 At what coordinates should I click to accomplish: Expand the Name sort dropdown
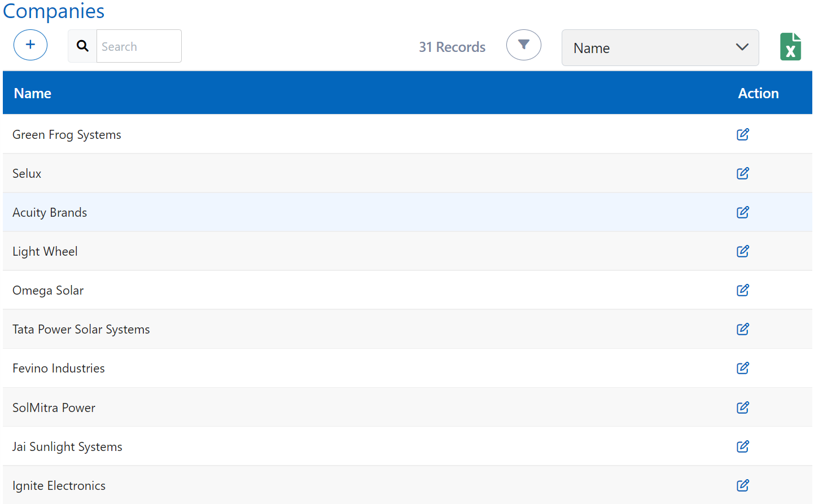[x=659, y=48]
